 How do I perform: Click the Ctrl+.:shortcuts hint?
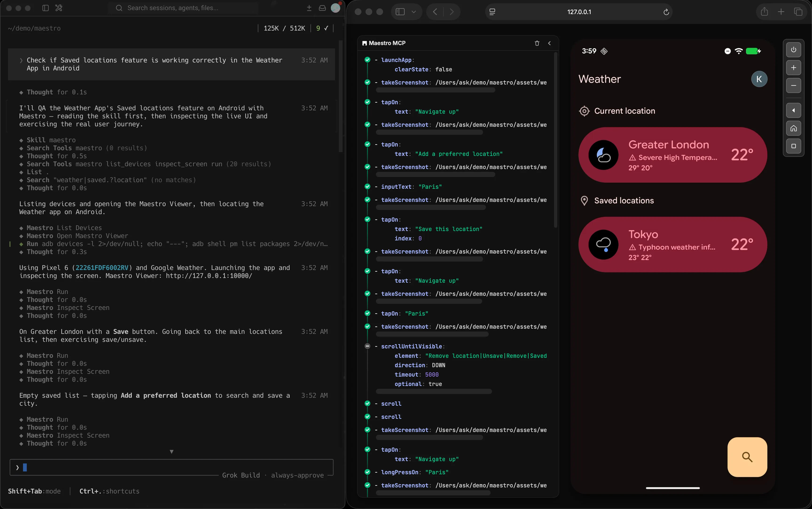pos(109,491)
